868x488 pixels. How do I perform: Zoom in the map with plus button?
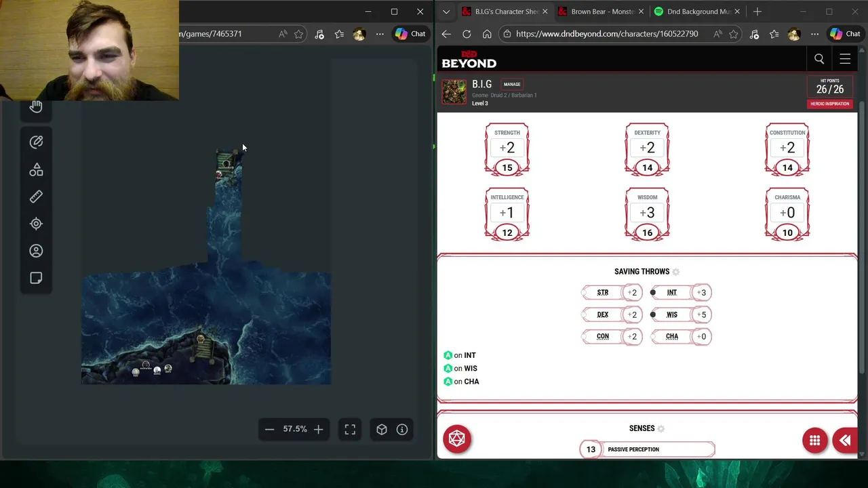tap(318, 429)
